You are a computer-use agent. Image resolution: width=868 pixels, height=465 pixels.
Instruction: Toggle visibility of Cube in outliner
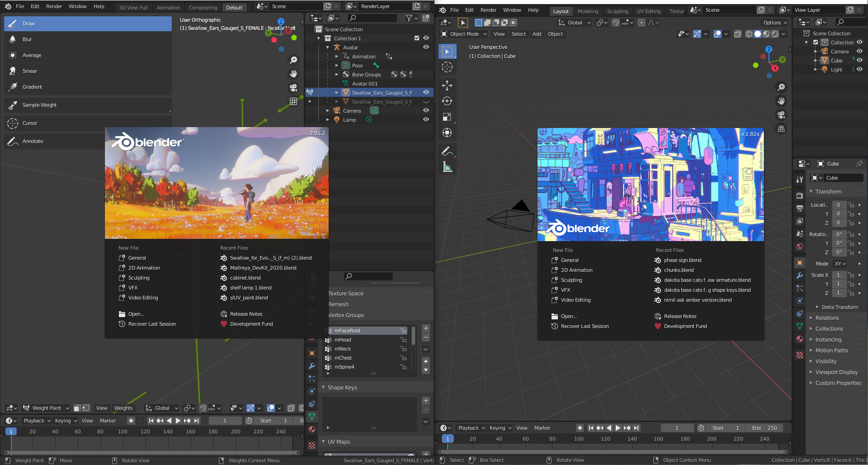[x=859, y=60]
